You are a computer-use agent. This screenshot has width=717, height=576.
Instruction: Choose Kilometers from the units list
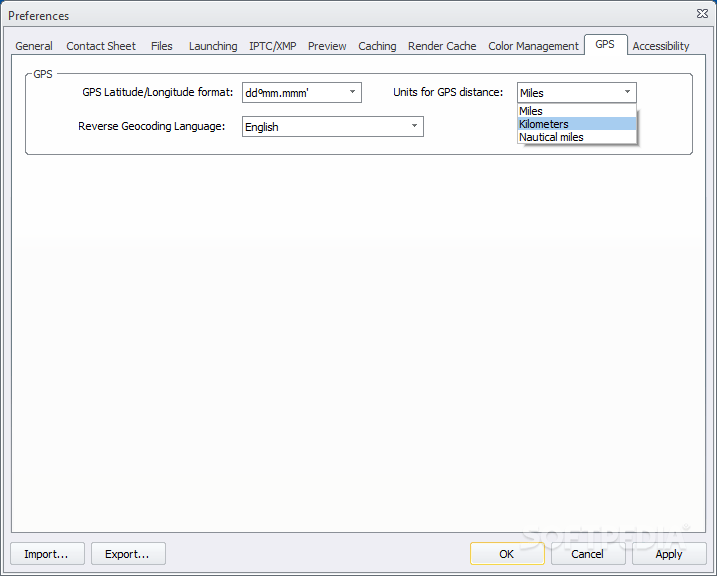577,124
